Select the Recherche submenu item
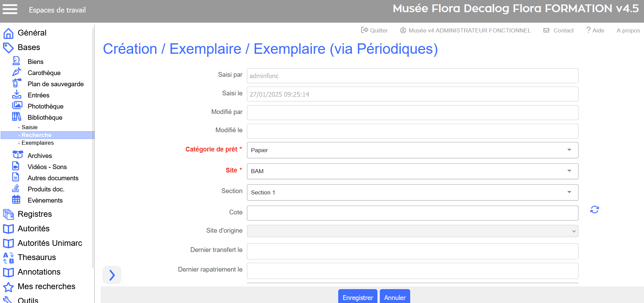 pyautogui.click(x=36, y=135)
